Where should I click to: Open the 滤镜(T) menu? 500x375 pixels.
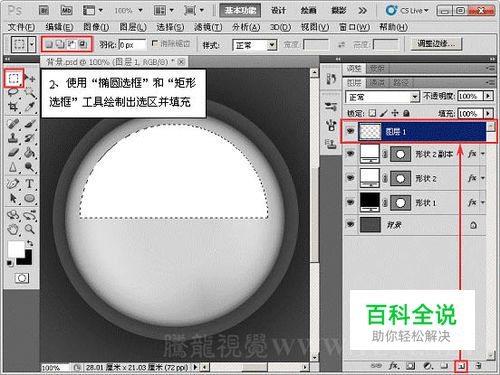pyautogui.click(x=208, y=27)
